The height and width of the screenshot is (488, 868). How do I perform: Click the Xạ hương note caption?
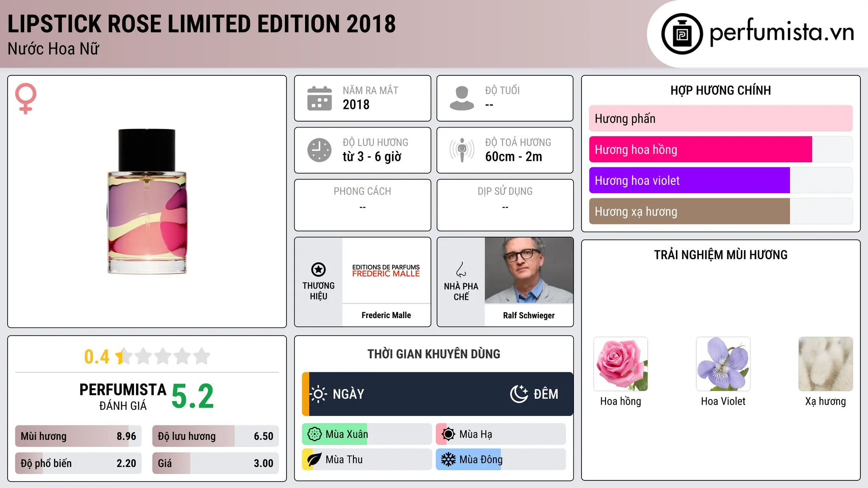826,401
